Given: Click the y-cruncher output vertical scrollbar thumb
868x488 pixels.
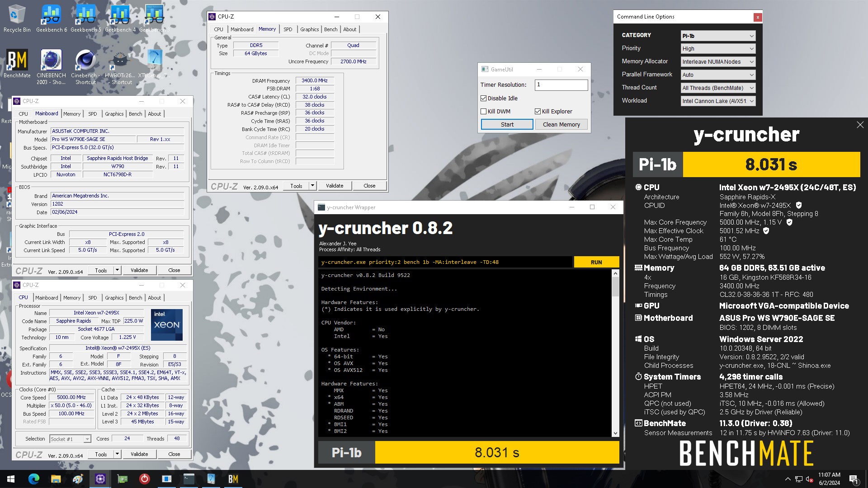Looking at the screenshot, I should click(615, 286).
